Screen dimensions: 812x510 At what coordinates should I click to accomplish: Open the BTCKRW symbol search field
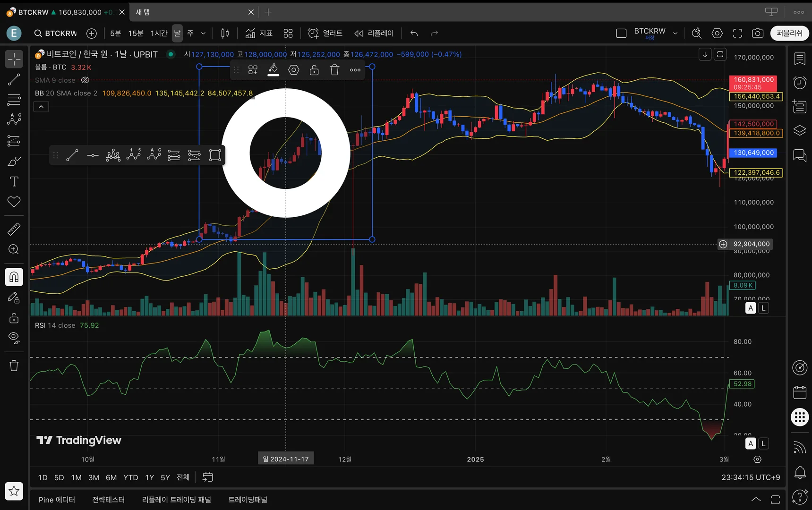tap(56, 33)
